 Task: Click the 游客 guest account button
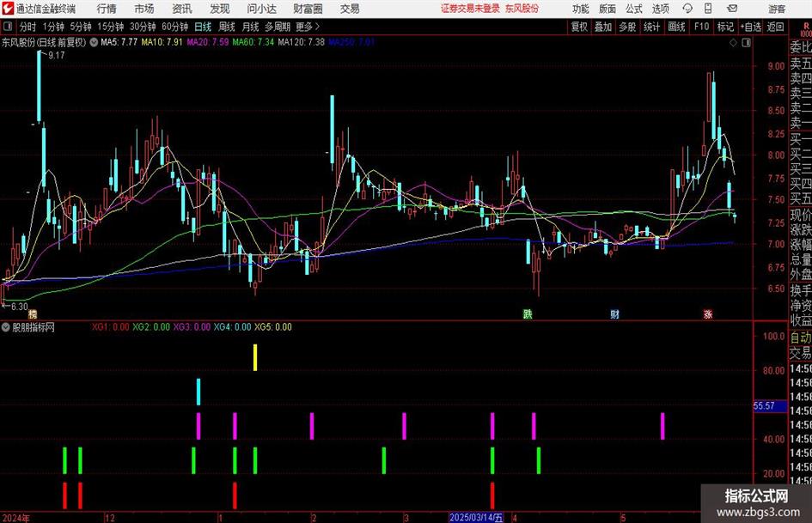pyautogui.click(x=777, y=9)
